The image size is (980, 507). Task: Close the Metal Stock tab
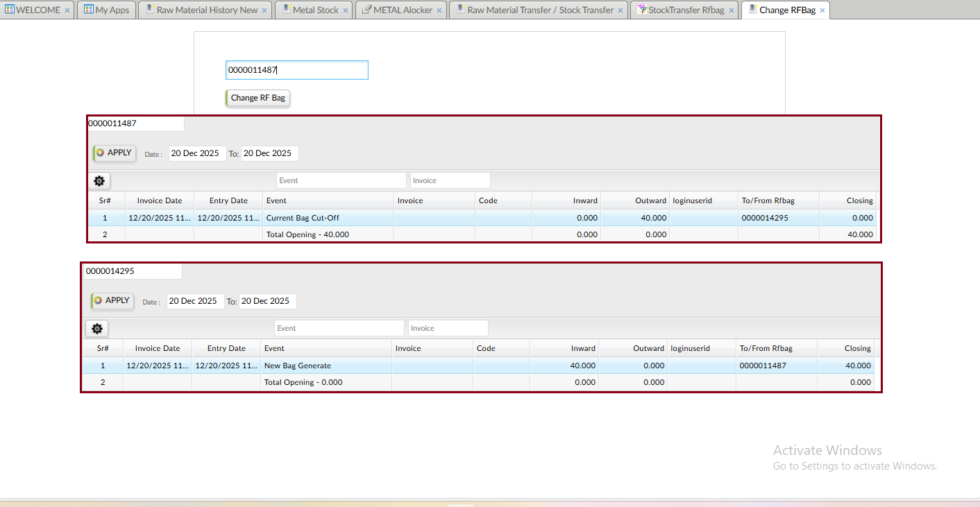[x=345, y=10]
